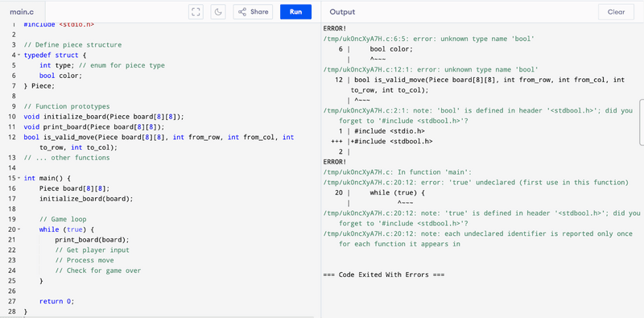644x318 pixels.
Task: Click the print_board prototype on line 11
Action: (94, 127)
